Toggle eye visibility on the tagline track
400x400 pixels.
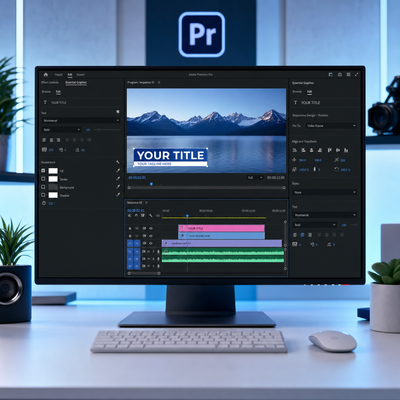point(151,236)
